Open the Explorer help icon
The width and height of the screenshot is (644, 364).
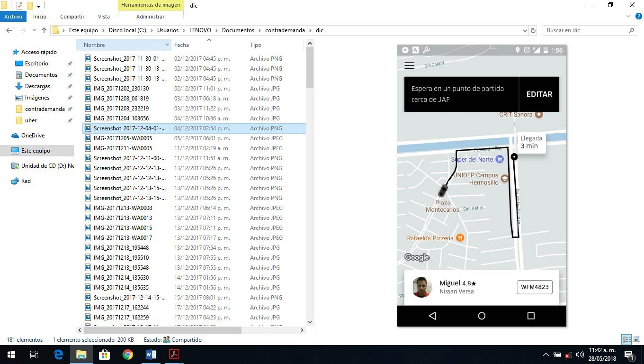click(639, 17)
